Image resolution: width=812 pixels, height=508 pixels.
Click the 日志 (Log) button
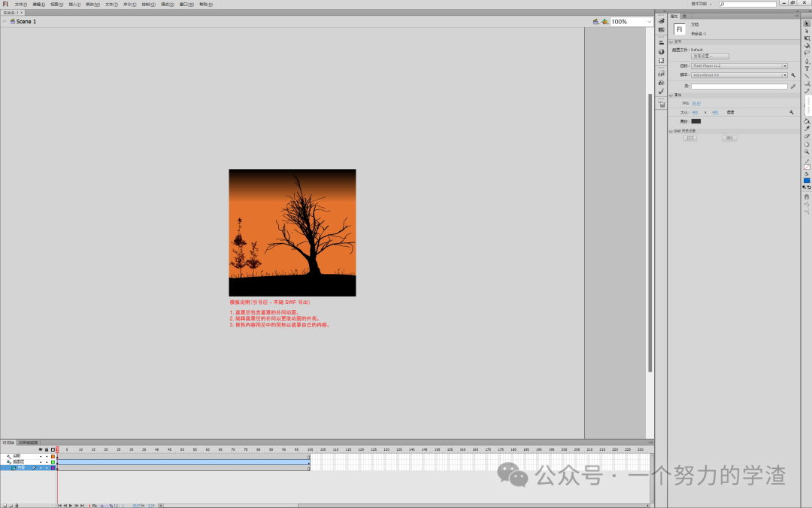(690, 138)
